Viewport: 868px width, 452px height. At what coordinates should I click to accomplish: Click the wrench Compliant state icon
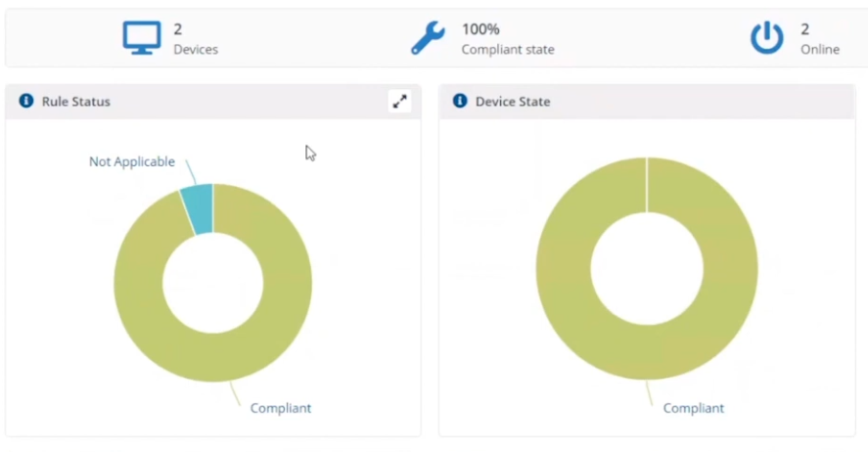(428, 37)
